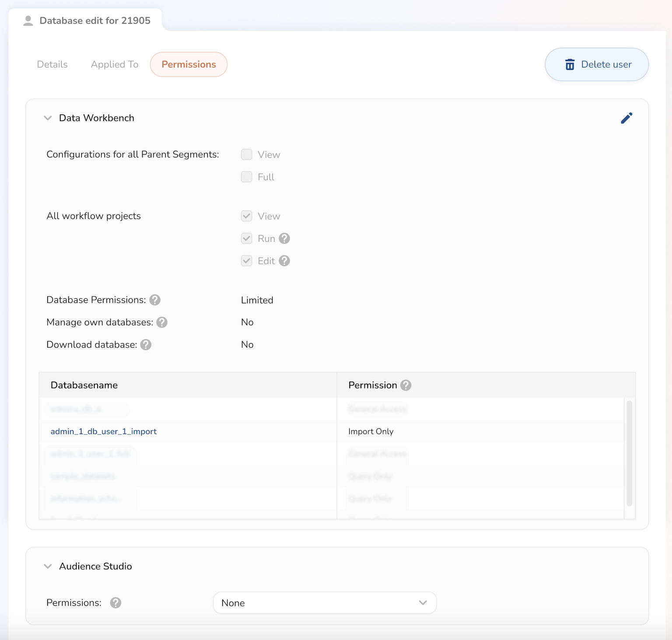Click help icon next to Run
Viewport: 672px width, 640px height.
[x=284, y=238]
